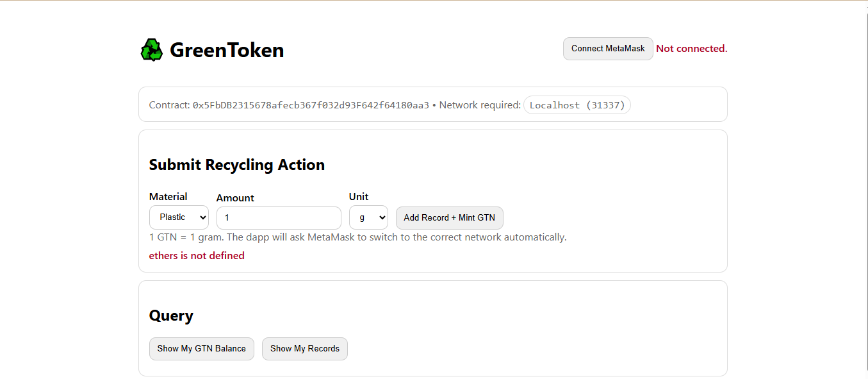Image resolution: width=868 pixels, height=379 pixels.
Task: Click the GreenToken title text
Action: point(227,50)
